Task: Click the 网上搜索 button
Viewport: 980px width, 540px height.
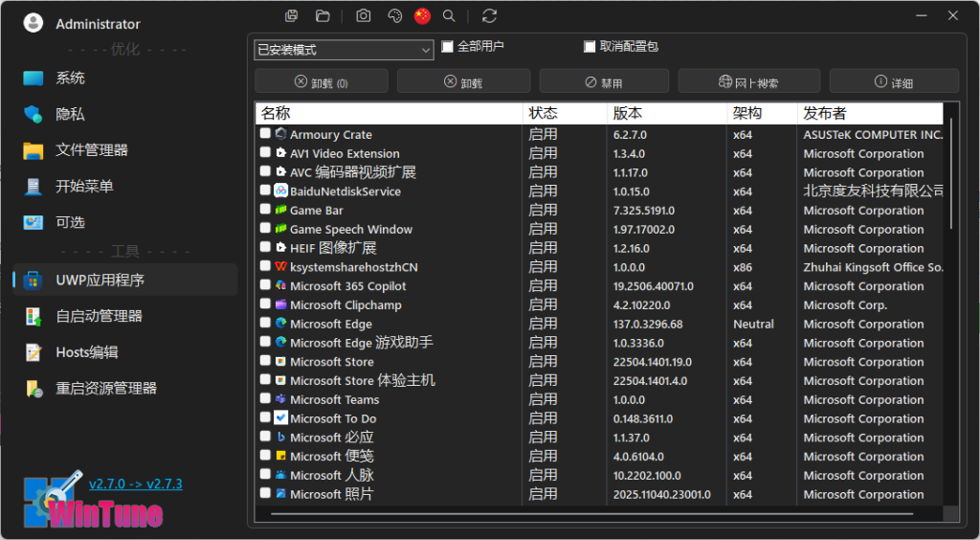Action: (748, 82)
